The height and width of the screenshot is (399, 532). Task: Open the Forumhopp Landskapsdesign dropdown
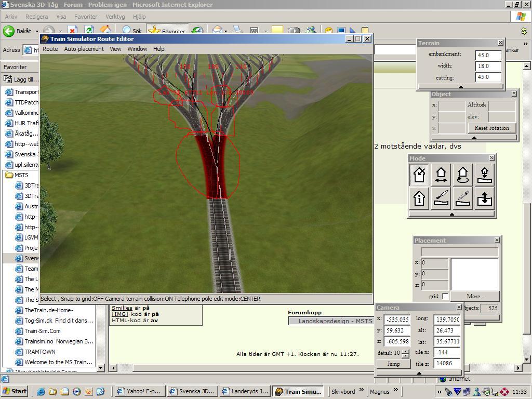coord(331,321)
